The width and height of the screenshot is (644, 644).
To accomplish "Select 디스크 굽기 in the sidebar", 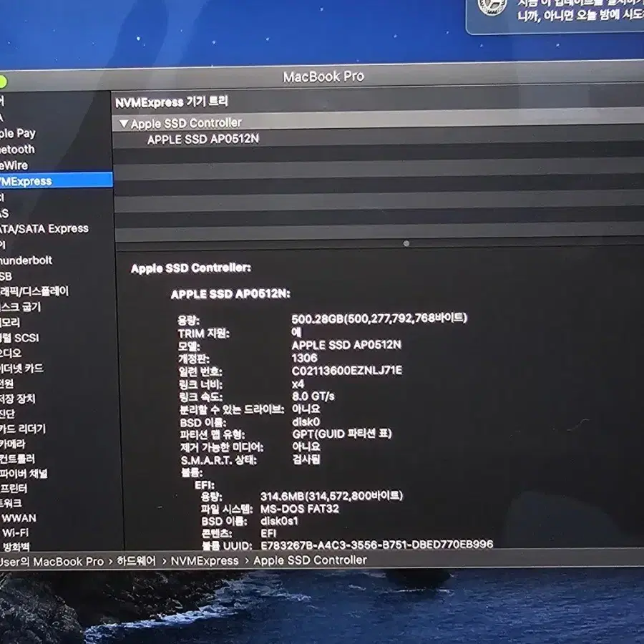I will point(21,307).
